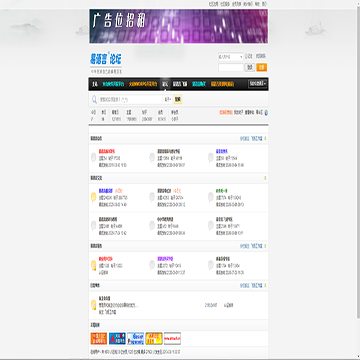Click the colorful round icon in stats row

[x=266, y=113]
